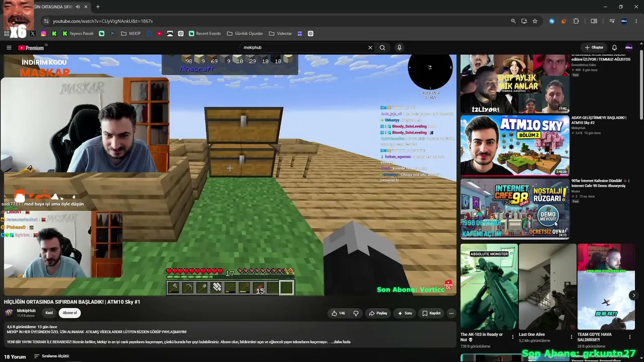Click the Soru ask button

click(x=405, y=313)
